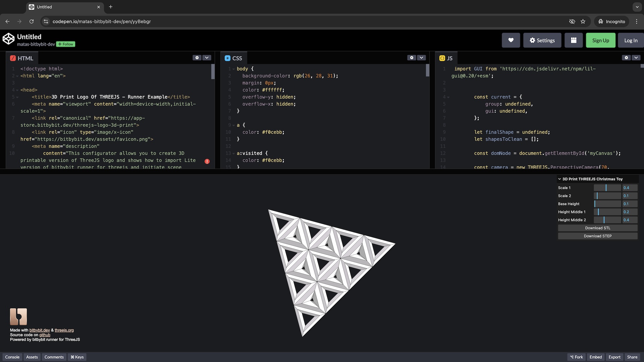The width and height of the screenshot is (644, 362).
Task: Click Download STEP button
Action: point(598,236)
